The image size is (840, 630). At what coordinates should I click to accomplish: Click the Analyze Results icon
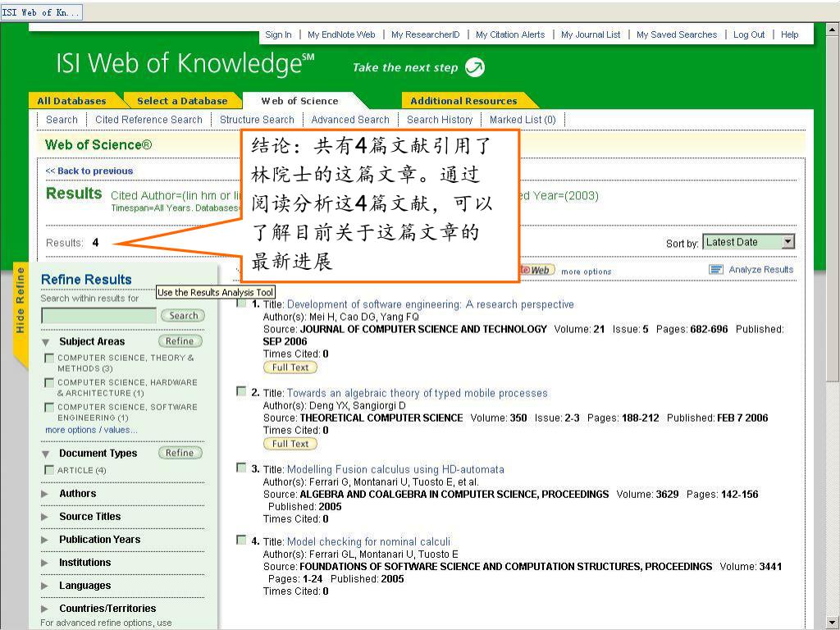(715, 269)
